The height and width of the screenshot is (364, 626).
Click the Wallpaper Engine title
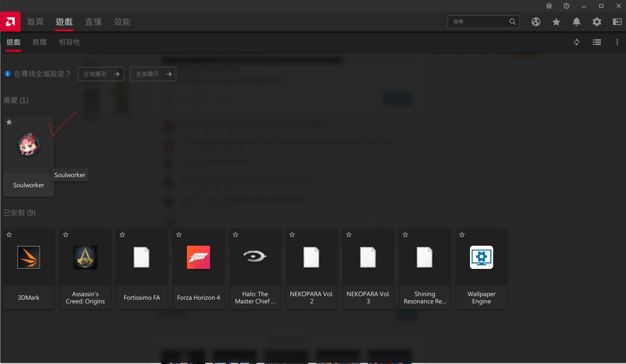click(482, 298)
